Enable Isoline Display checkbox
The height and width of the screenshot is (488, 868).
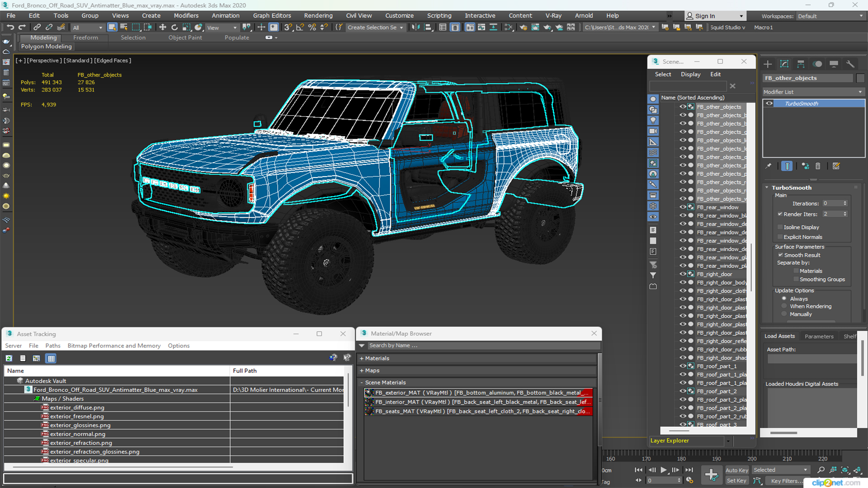click(x=780, y=227)
